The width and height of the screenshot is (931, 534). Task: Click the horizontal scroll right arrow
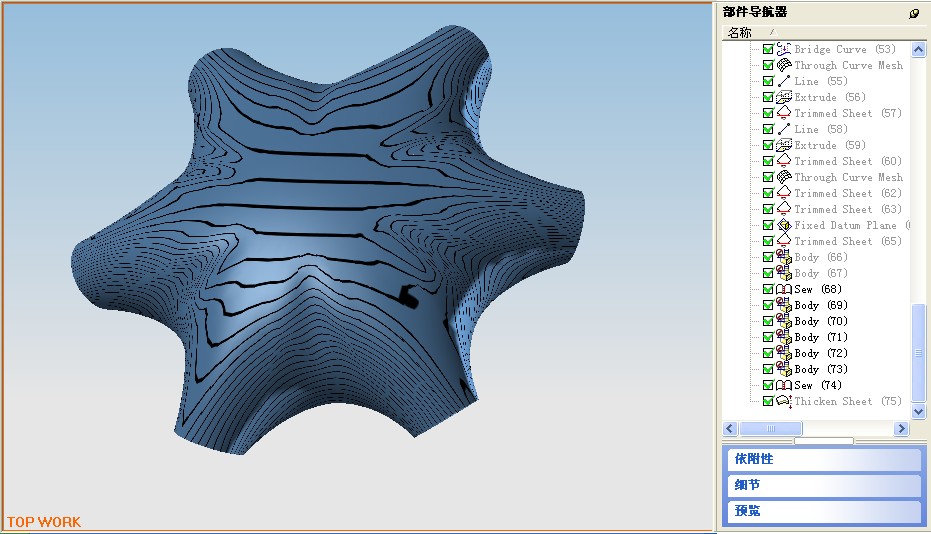point(901,428)
